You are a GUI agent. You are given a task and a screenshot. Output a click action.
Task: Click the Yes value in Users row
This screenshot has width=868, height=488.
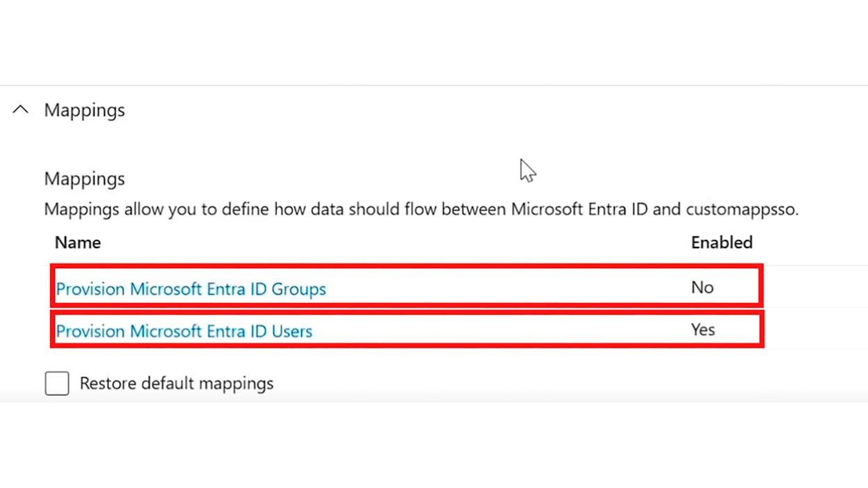tap(702, 330)
